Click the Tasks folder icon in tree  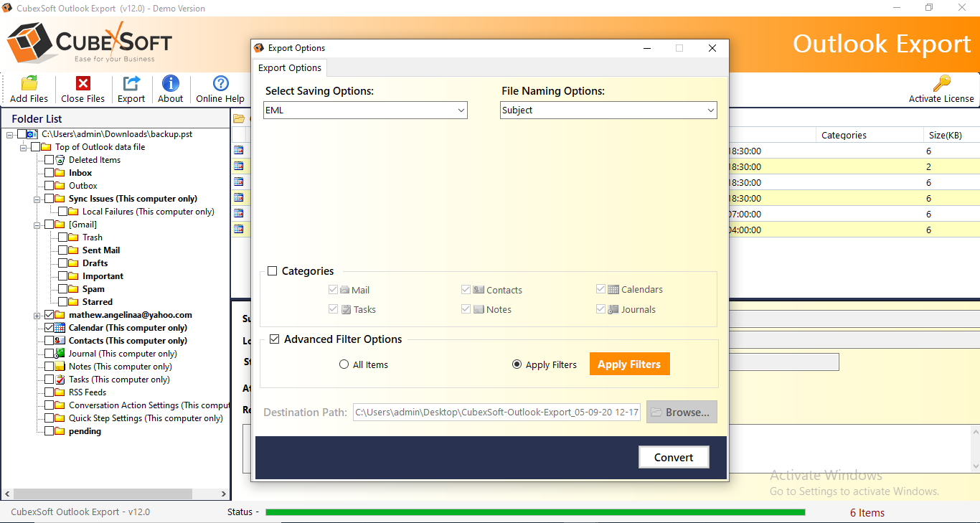click(x=60, y=380)
